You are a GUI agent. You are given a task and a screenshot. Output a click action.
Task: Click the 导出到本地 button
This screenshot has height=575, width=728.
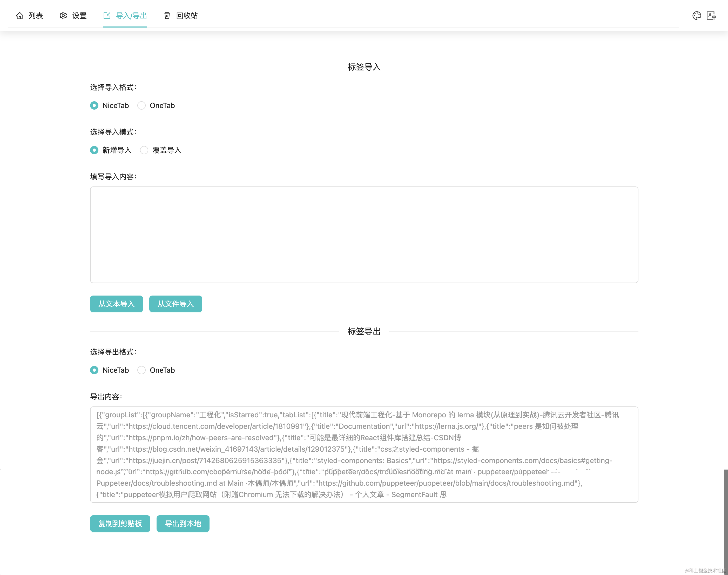coord(183,524)
